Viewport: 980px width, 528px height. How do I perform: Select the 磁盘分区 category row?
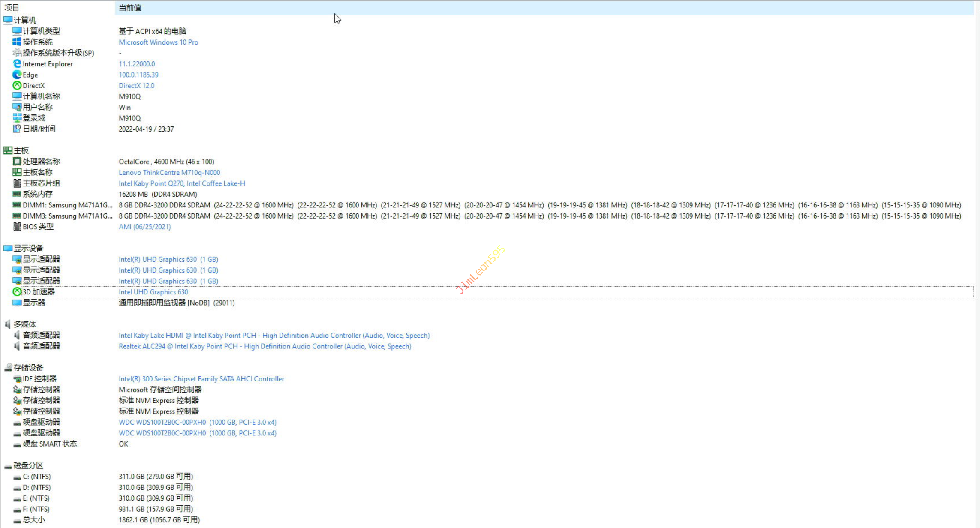28,465
